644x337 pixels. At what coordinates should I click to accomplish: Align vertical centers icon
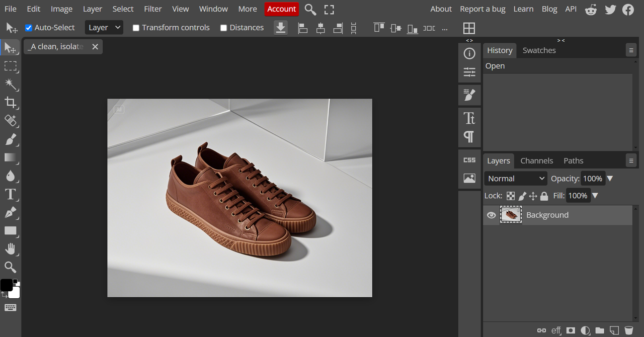click(x=396, y=28)
